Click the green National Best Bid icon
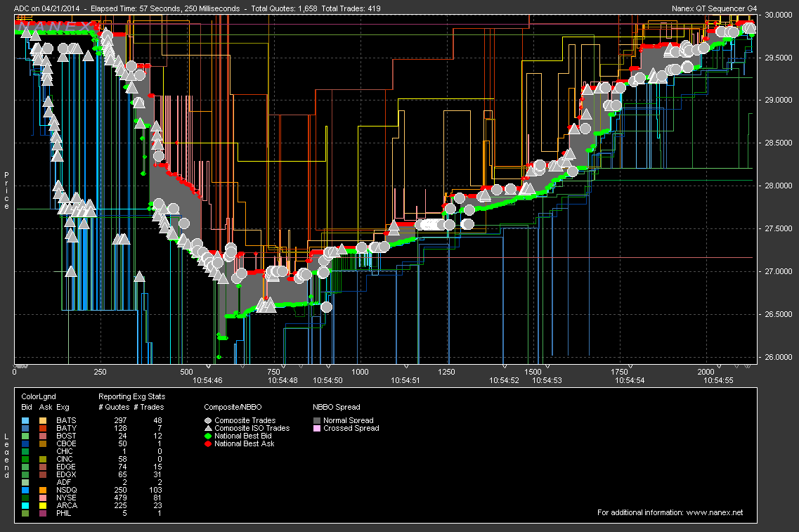 [x=208, y=436]
